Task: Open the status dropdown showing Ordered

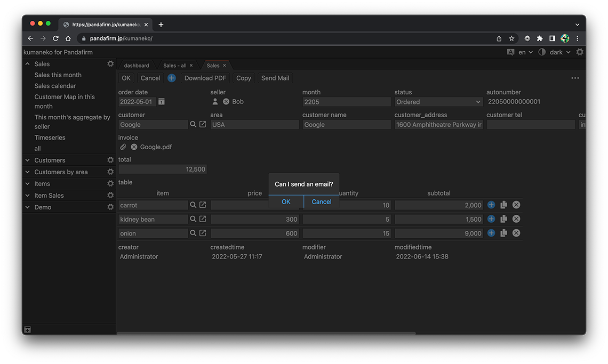Action: coord(438,102)
